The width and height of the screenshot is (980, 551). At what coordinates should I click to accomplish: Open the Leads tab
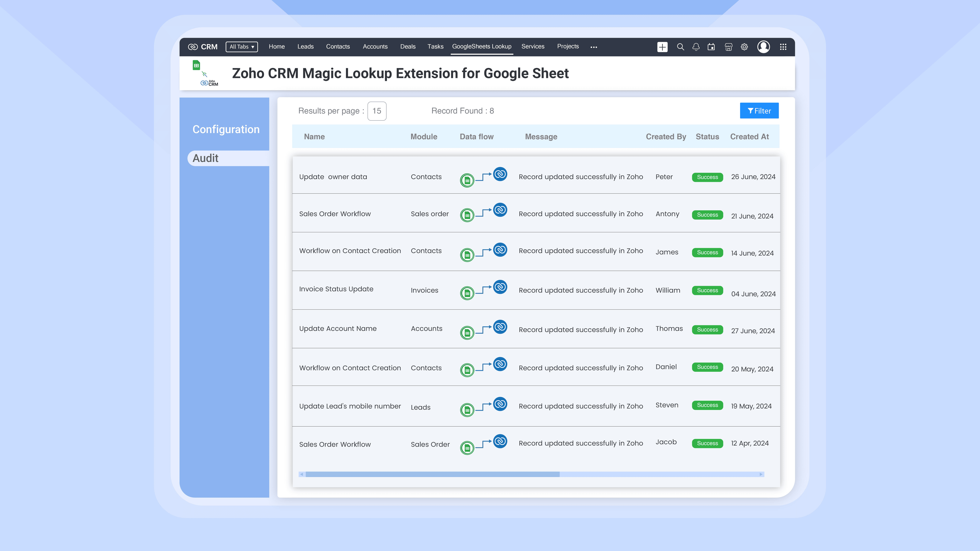306,46
